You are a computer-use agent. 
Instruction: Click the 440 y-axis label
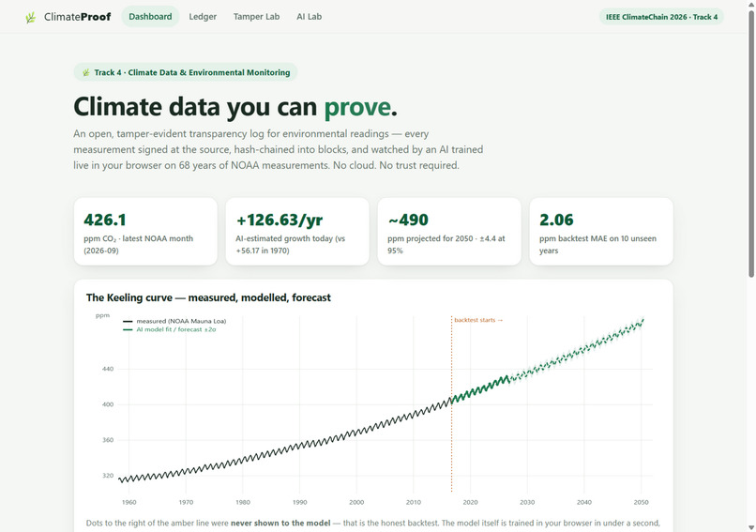[x=108, y=369]
